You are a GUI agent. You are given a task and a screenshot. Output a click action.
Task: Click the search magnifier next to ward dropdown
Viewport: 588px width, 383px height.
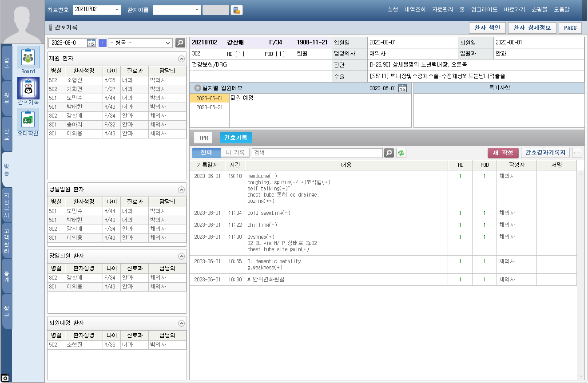pyautogui.click(x=180, y=43)
